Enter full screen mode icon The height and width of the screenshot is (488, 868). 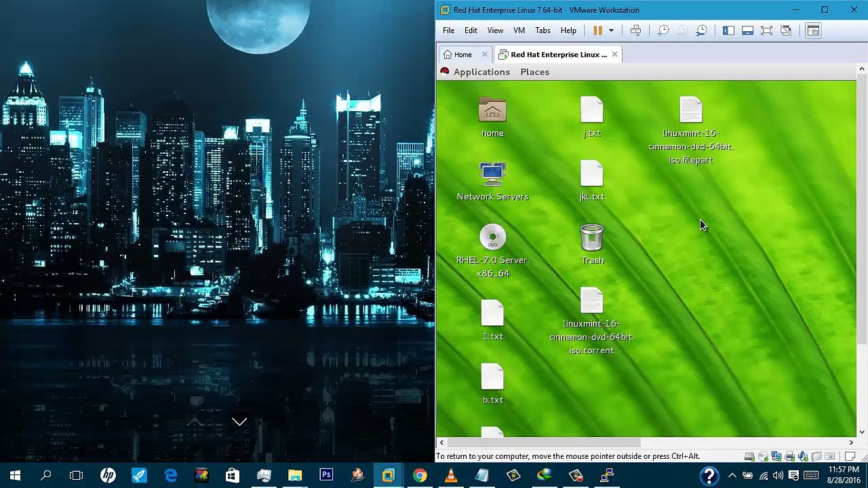766,30
